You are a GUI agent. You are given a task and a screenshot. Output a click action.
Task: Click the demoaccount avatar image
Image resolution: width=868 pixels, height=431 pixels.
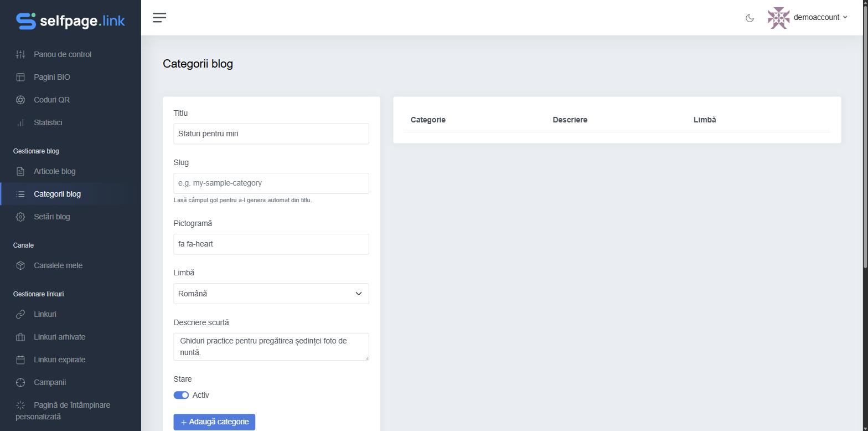pos(778,18)
